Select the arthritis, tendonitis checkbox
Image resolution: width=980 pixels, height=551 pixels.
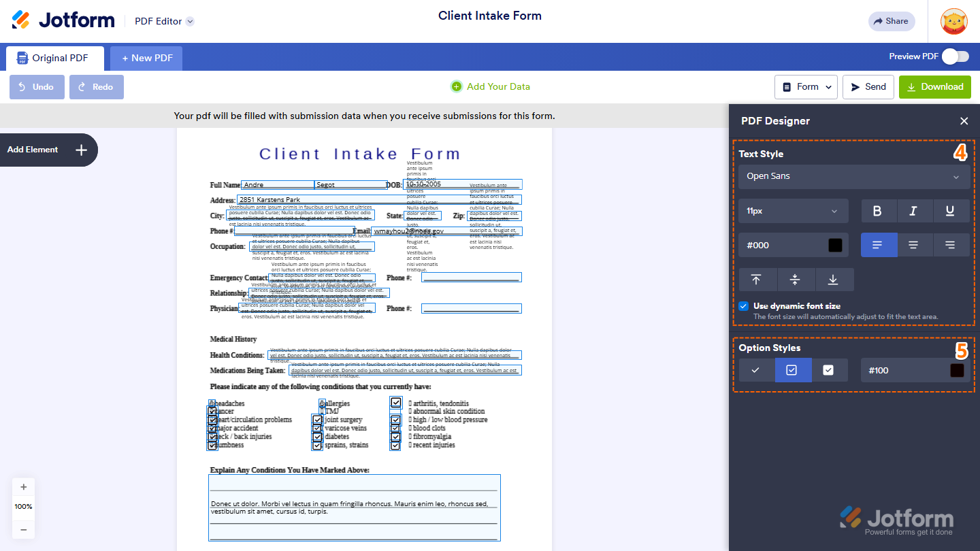click(396, 403)
